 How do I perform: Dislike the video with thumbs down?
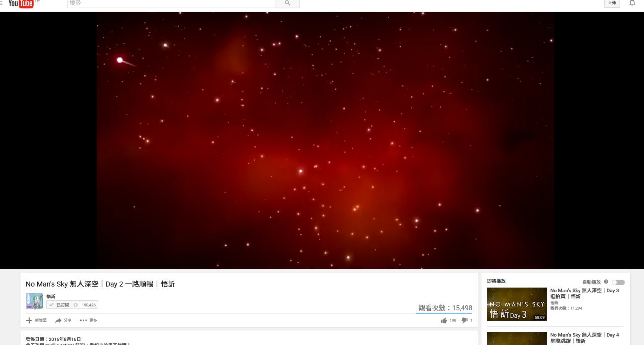point(464,320)
